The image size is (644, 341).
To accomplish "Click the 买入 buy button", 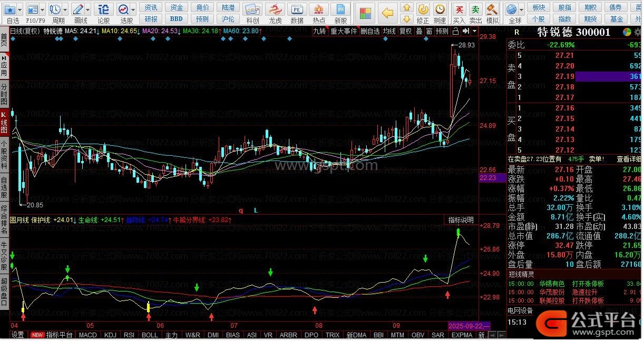I will coord(459,13).
